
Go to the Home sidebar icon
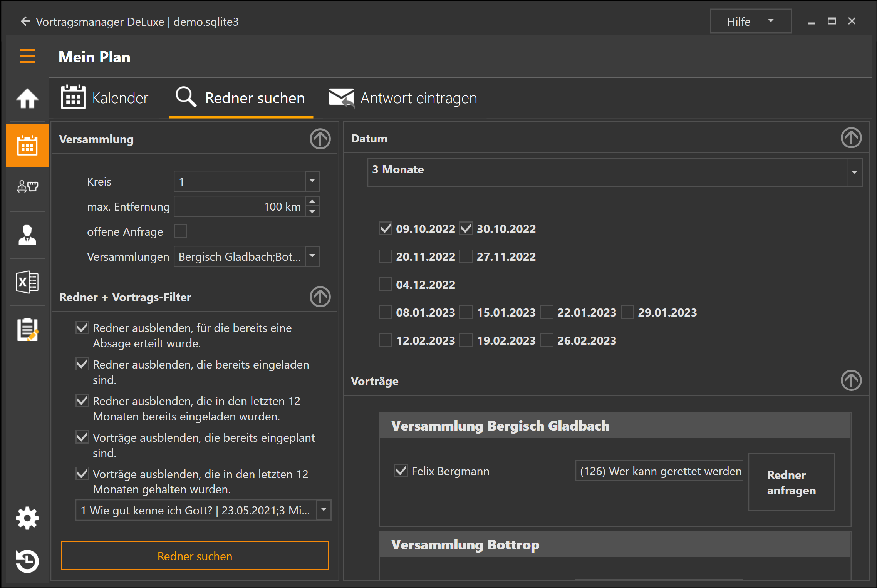27,98
